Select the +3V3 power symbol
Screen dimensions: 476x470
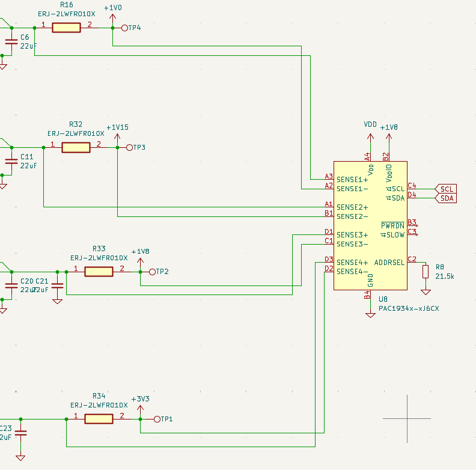click(140, 408)
